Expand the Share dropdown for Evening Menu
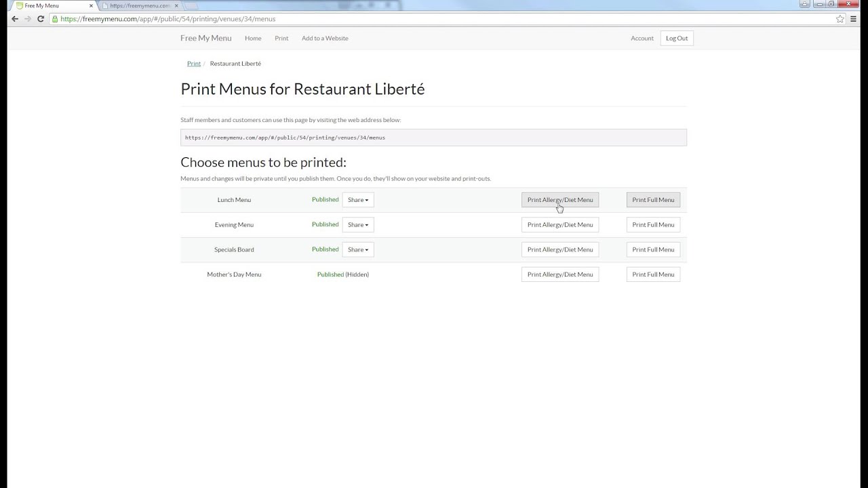This screenshot has height=488, width=868. 358,224
